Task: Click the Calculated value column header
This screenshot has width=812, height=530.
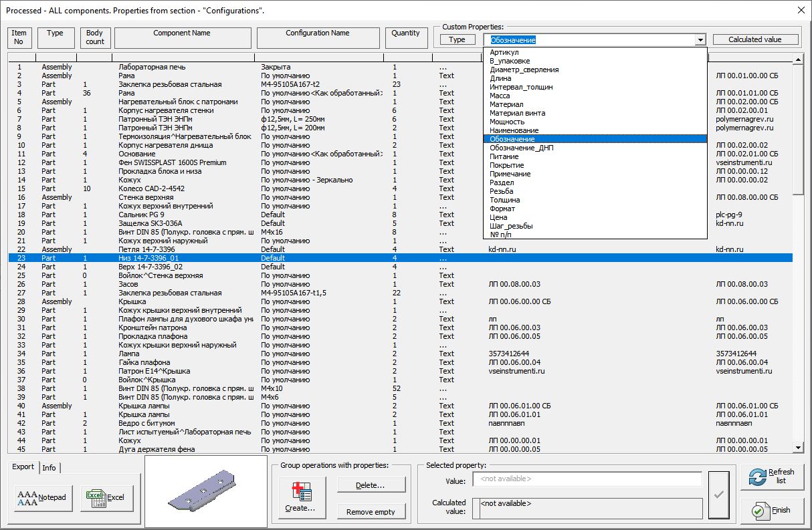Action: coord(755,39)
